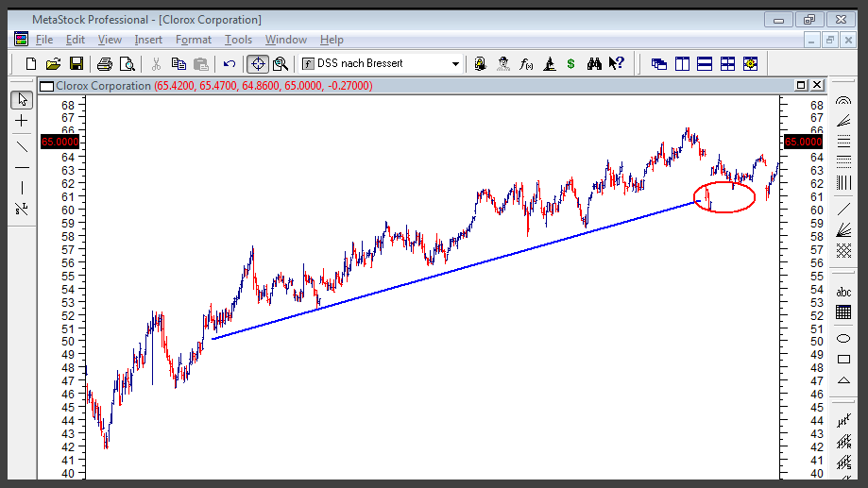Click the green dollar sign icon

click(x=570, y=63)
